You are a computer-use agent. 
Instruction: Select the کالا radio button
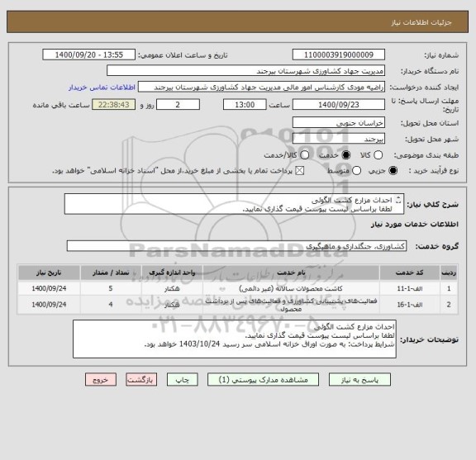click(378, 155)
